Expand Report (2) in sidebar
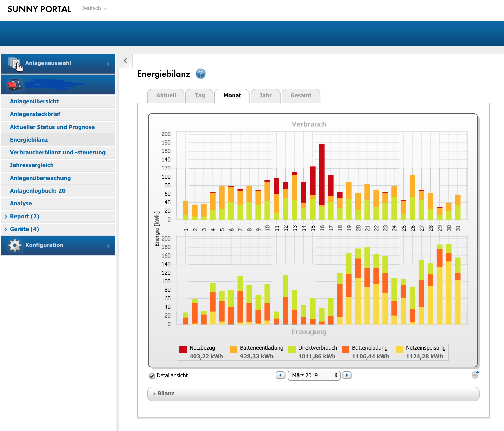 pos(25,216)
